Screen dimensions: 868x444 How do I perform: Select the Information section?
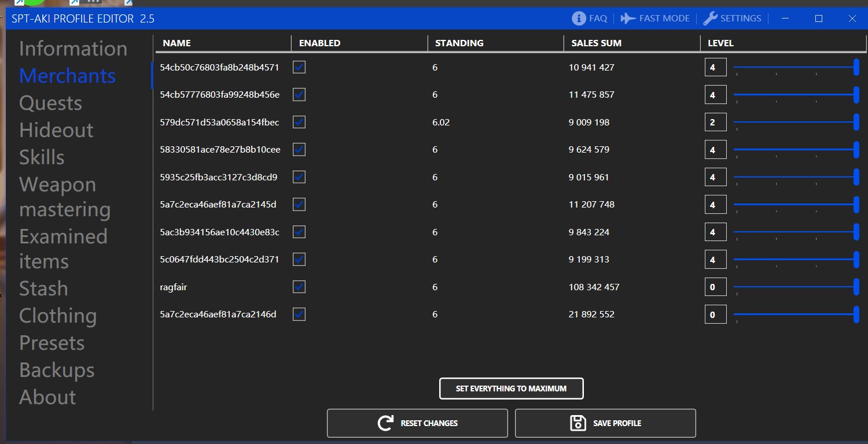pyautogui.click(x=73, y=49)
